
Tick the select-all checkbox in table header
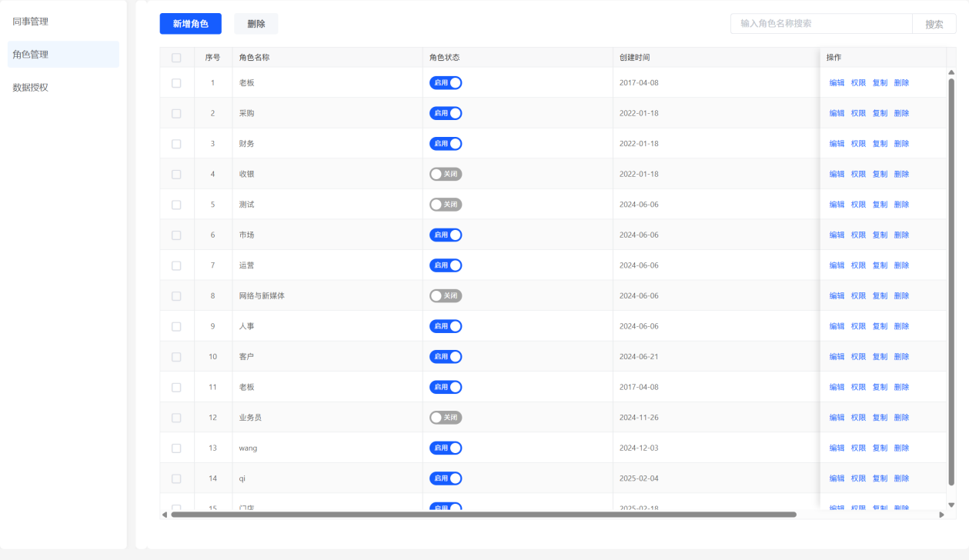176,58
